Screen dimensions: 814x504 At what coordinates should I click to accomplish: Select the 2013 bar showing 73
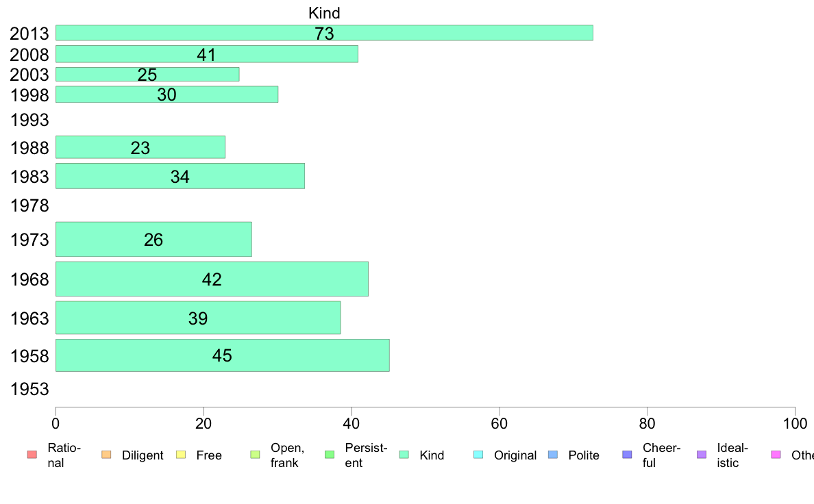[325, 33]
